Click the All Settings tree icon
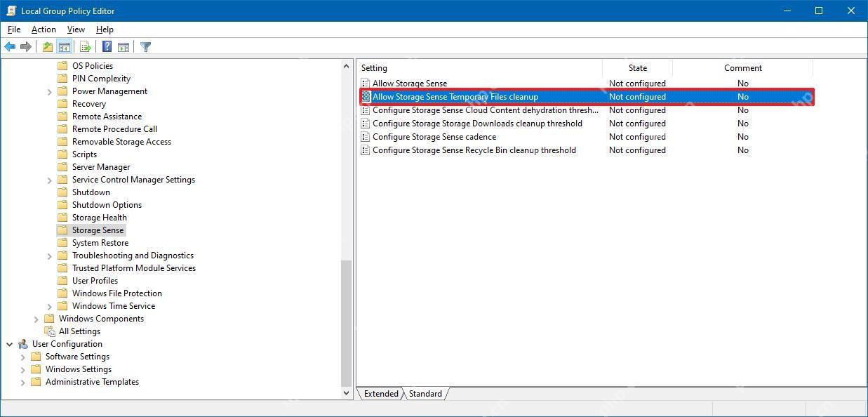This screenshot has height=417, width=868. pyautogui.click(x=49, y=331)
